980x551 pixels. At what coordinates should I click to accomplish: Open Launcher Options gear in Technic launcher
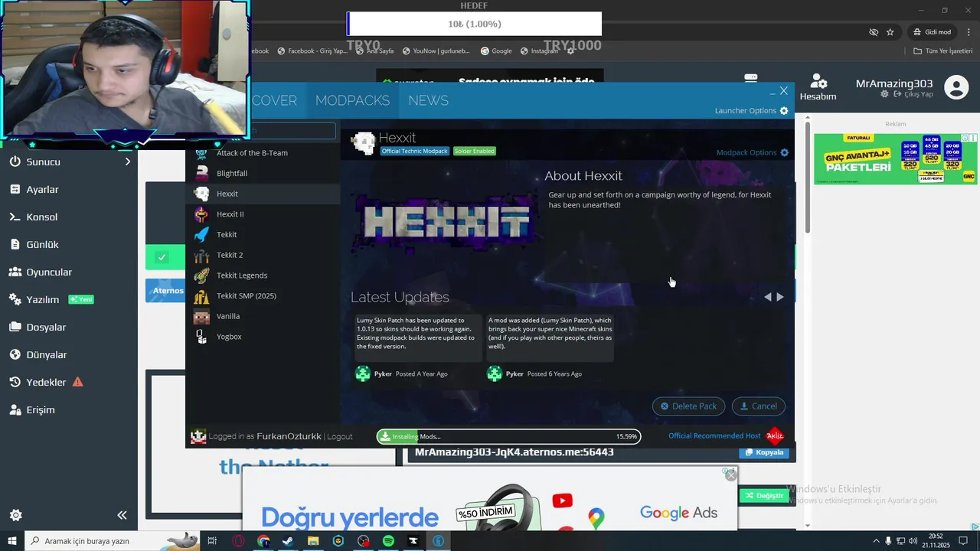point(783,111)
